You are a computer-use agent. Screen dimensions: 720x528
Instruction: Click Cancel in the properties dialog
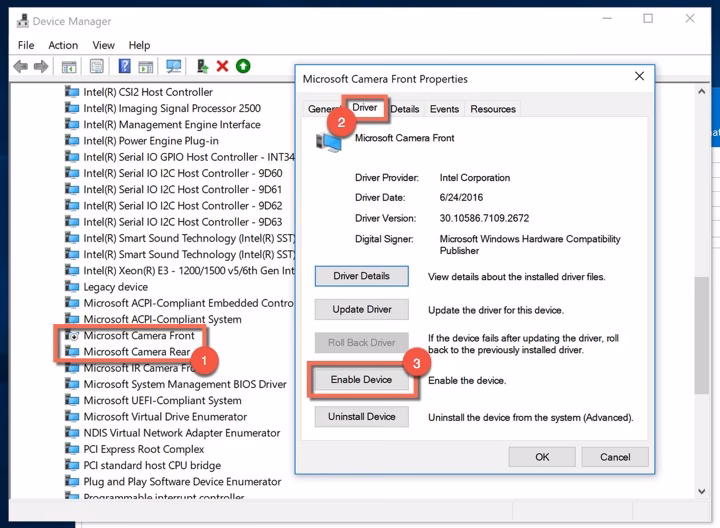(x=615, y=457)
